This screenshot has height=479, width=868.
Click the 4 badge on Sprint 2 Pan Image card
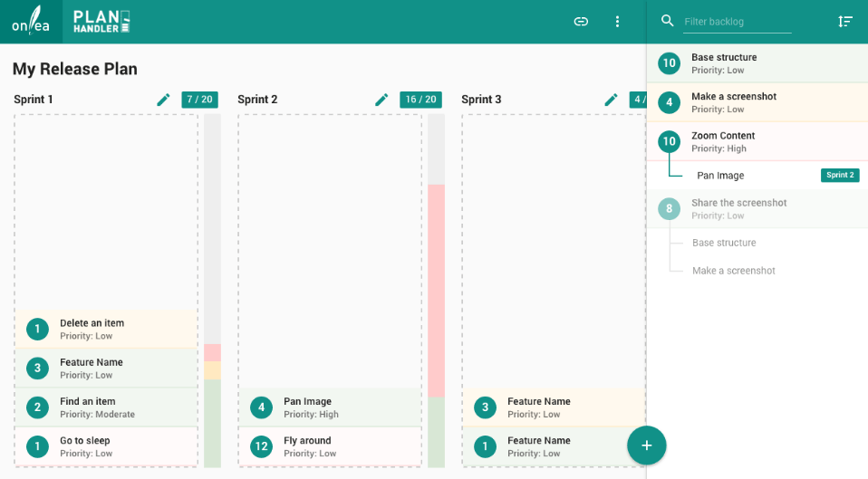[x=261, y=407]
